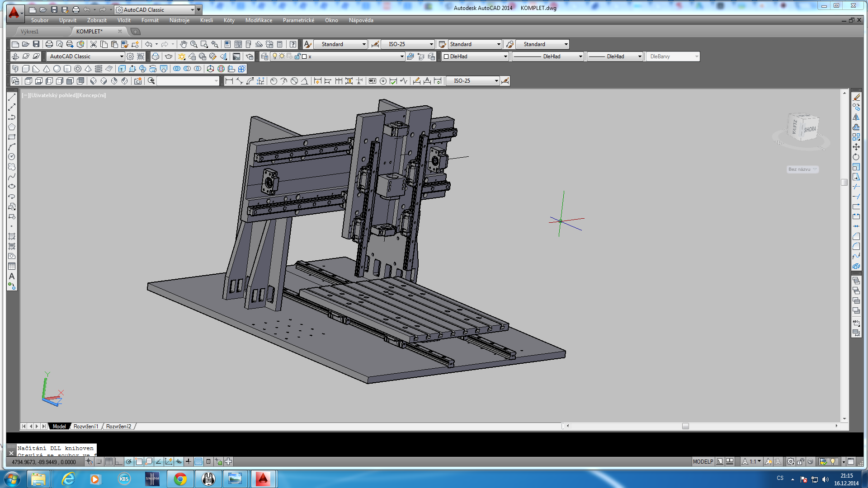Open the AutoCAD Classic workspace dropdown
The image size is (868, 488).
click(x=122, y=56)
